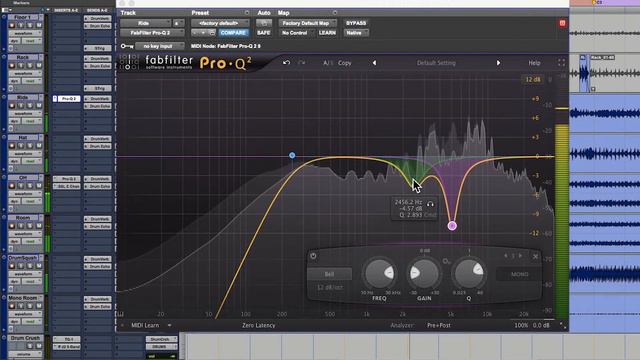Toggle automation SAFE

264,33
